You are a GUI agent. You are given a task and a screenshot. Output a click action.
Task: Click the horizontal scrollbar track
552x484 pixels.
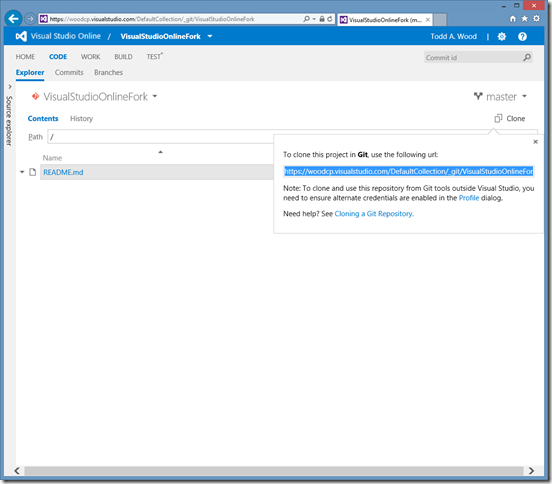click(x=274, y=471)
